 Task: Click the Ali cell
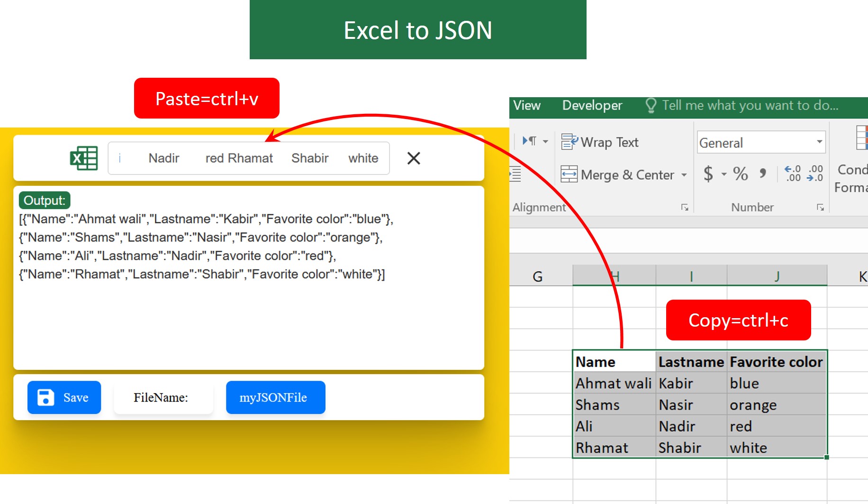[615, 426]
